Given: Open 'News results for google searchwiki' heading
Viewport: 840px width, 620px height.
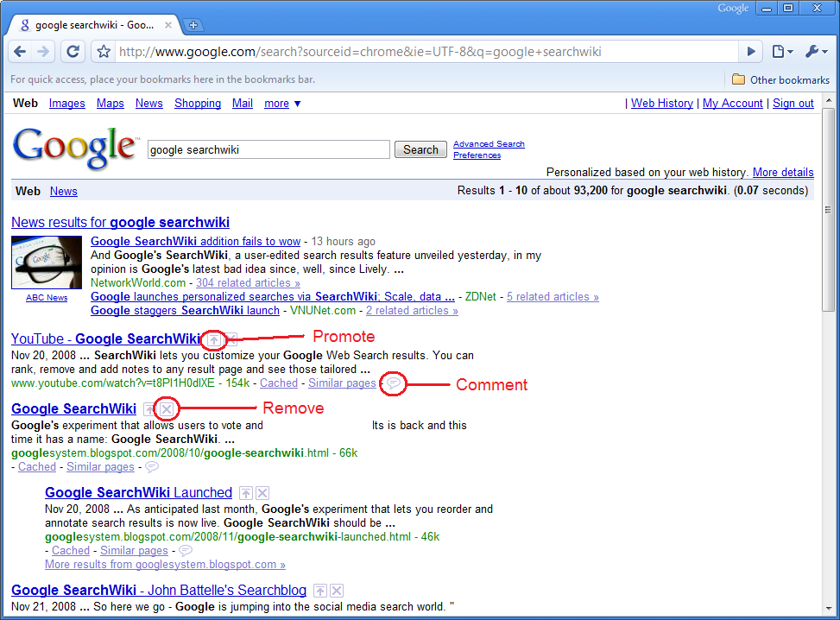Looking at the screenshot, I should (121, 223).
